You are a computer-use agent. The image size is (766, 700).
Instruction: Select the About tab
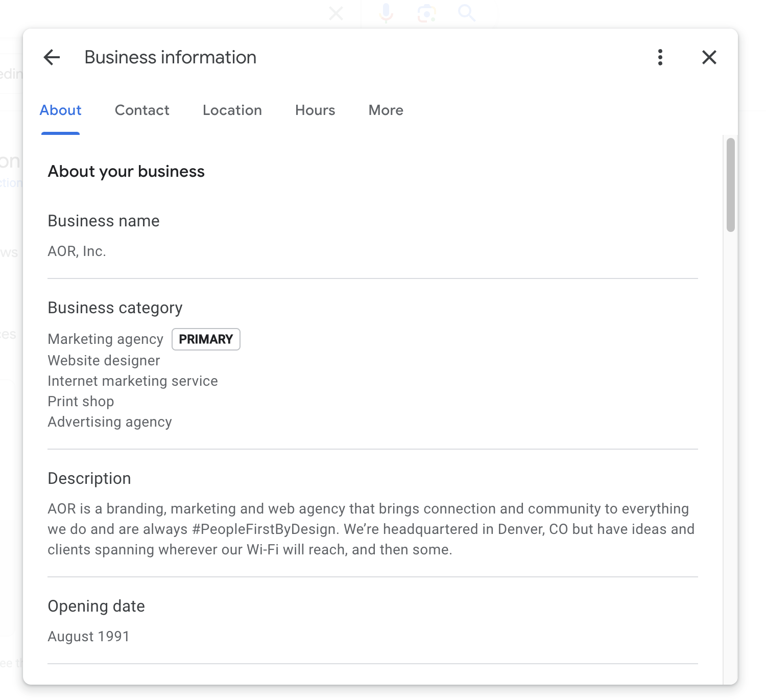(60, 110)
